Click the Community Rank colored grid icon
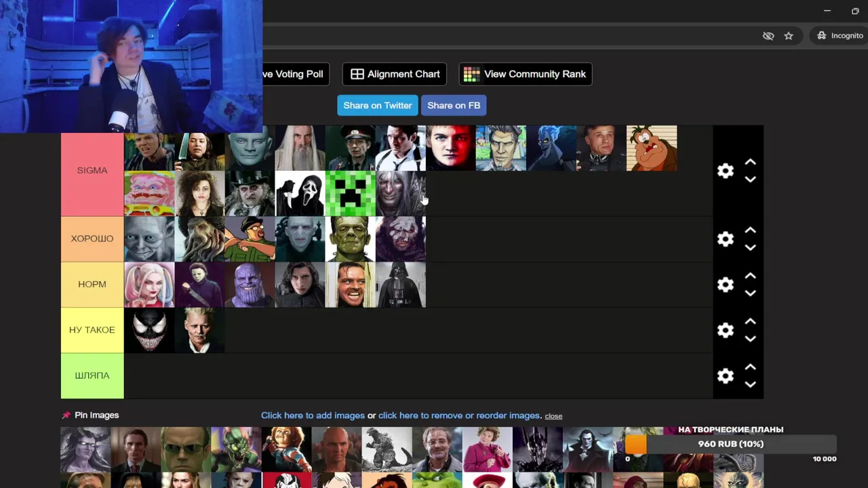The image size is (868, 488). tap(471, 74)
